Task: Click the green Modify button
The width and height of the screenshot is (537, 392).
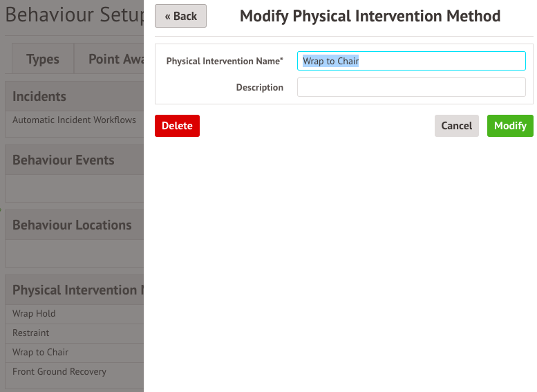Action: click(x=510, y=126)
